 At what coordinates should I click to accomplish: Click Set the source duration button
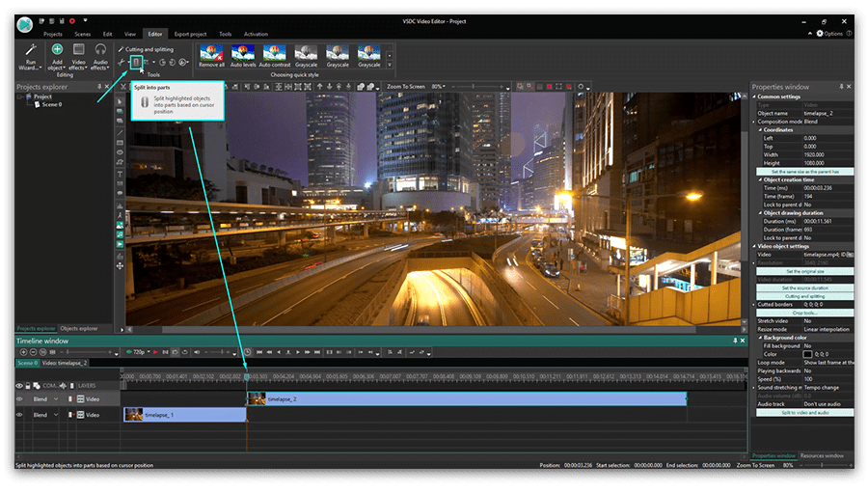805,287
